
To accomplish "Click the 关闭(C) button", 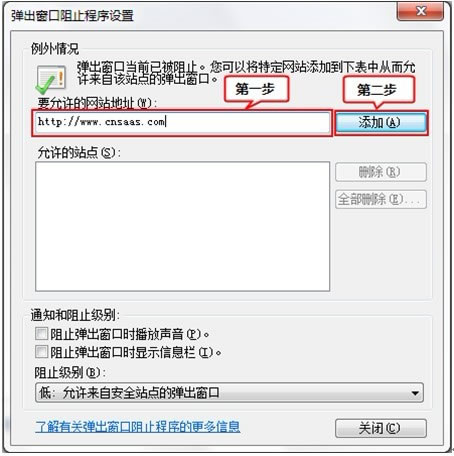I will click(381, 428).
